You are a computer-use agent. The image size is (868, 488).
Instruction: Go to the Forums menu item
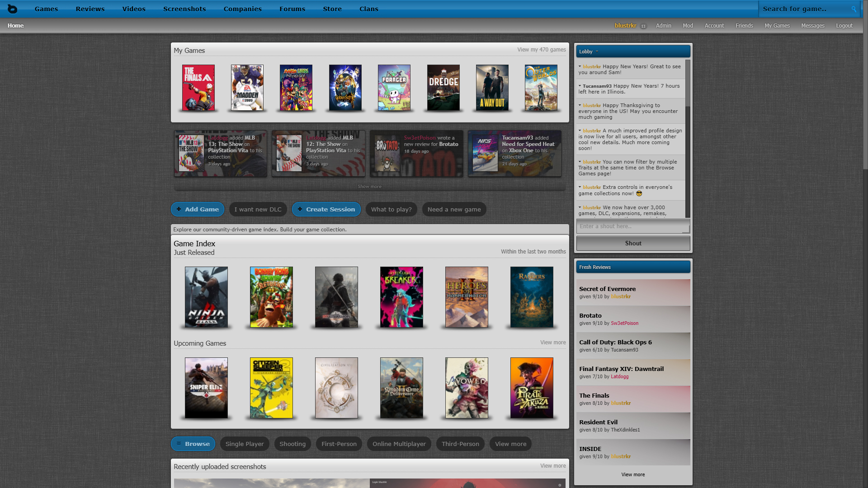click(292, 9)
